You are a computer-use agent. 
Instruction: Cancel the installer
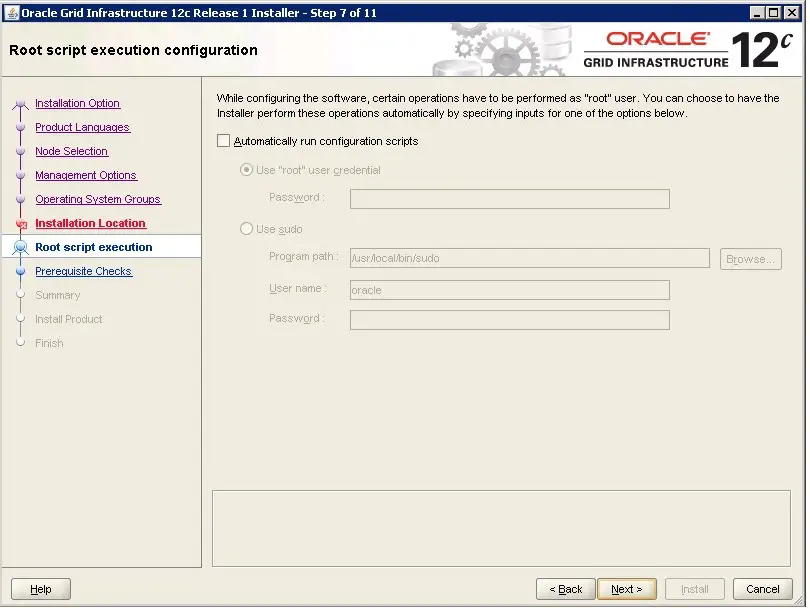coord(762,589)
